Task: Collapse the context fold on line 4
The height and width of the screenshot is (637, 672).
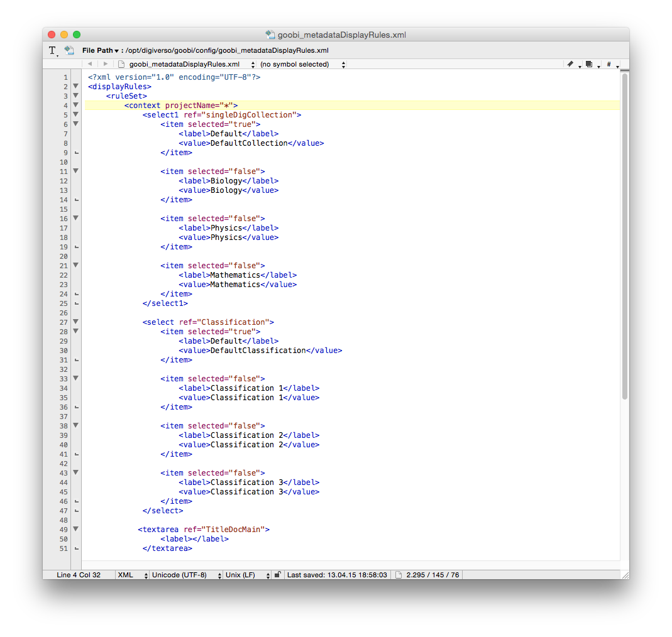Action: tap(76, 105)
